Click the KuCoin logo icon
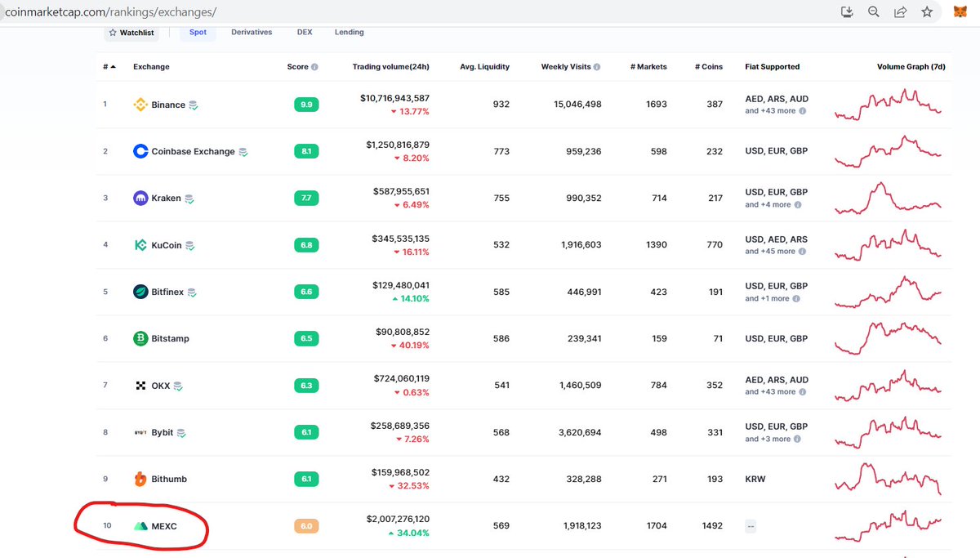 point(140,245)
